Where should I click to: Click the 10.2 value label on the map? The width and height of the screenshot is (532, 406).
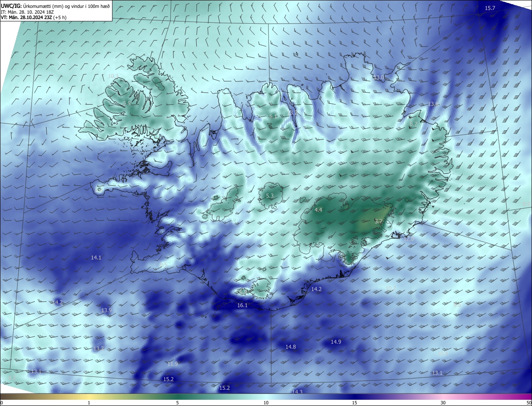pyautogui.click(x=391, y=288)
